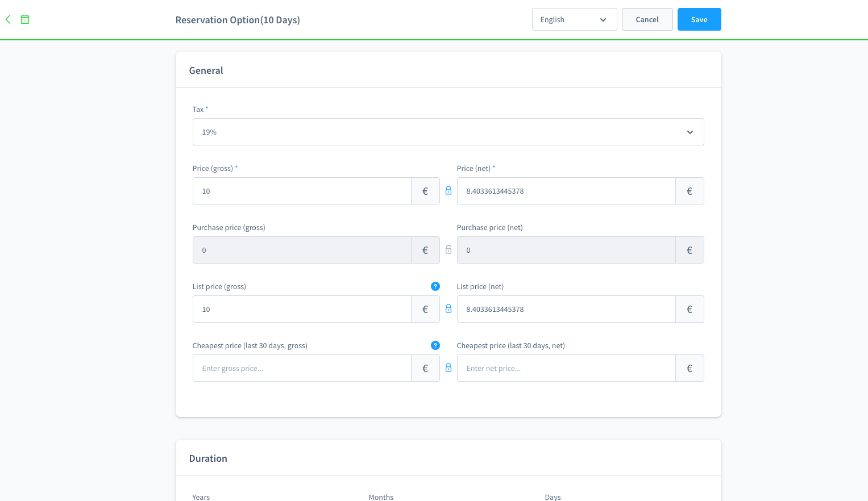The width and height of the screenshot is (868, 501).
Task: Focus the List price (gross) input
Action: (x=302, y=309)
